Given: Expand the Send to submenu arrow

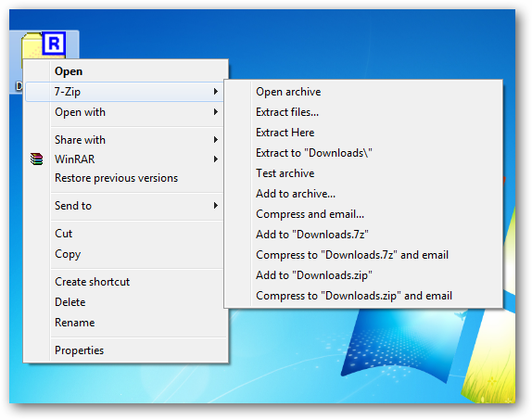Looking at the screenshot, I should pos(215,206).
